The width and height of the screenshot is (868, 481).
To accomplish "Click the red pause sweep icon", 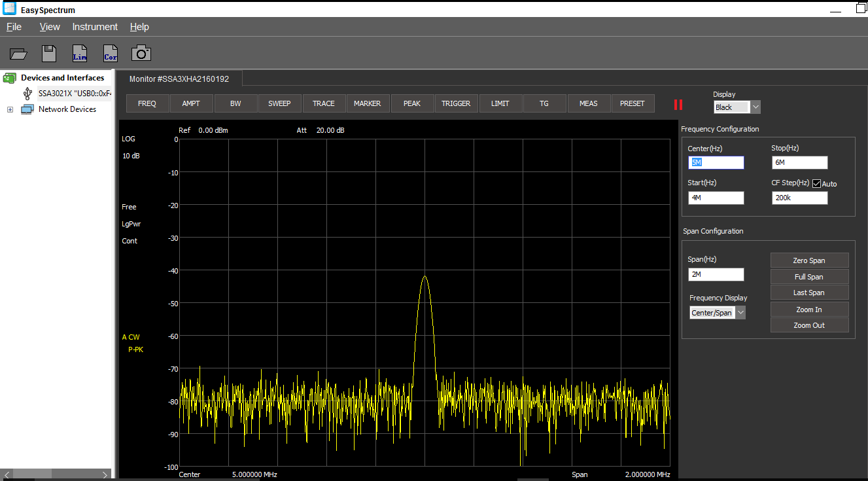I will coord(678,105).
